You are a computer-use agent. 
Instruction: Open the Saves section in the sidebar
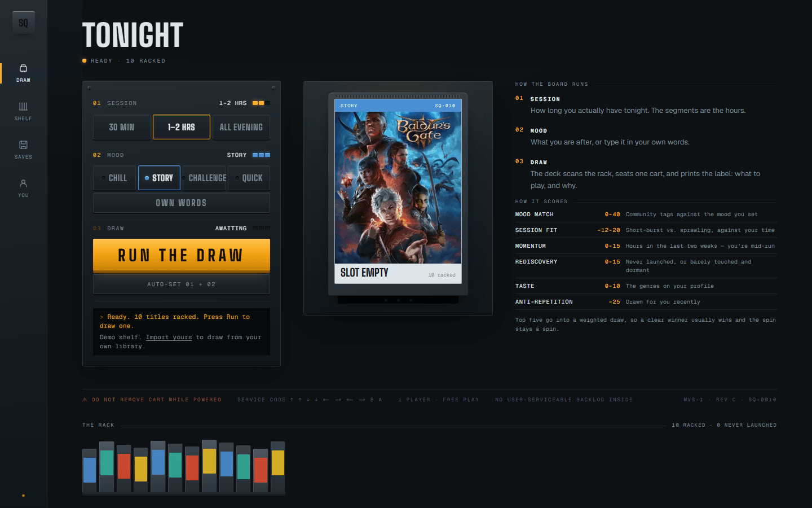point(23,150)
